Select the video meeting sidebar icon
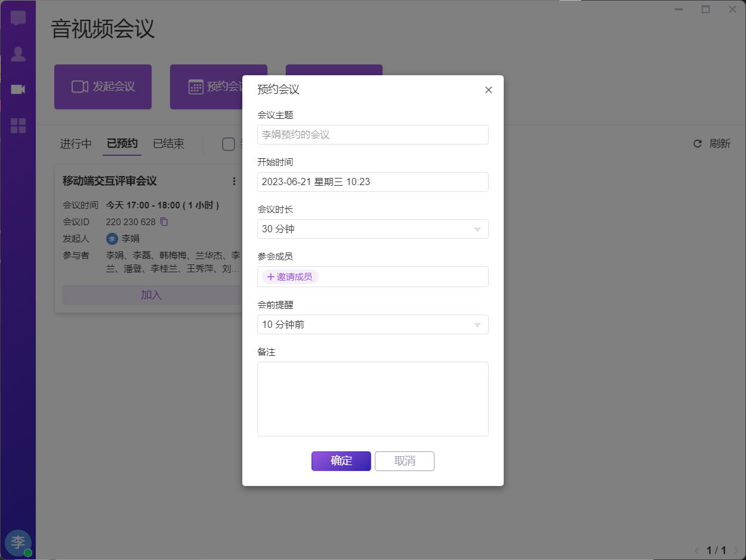746x560 pixels. (x=18, y=90)
